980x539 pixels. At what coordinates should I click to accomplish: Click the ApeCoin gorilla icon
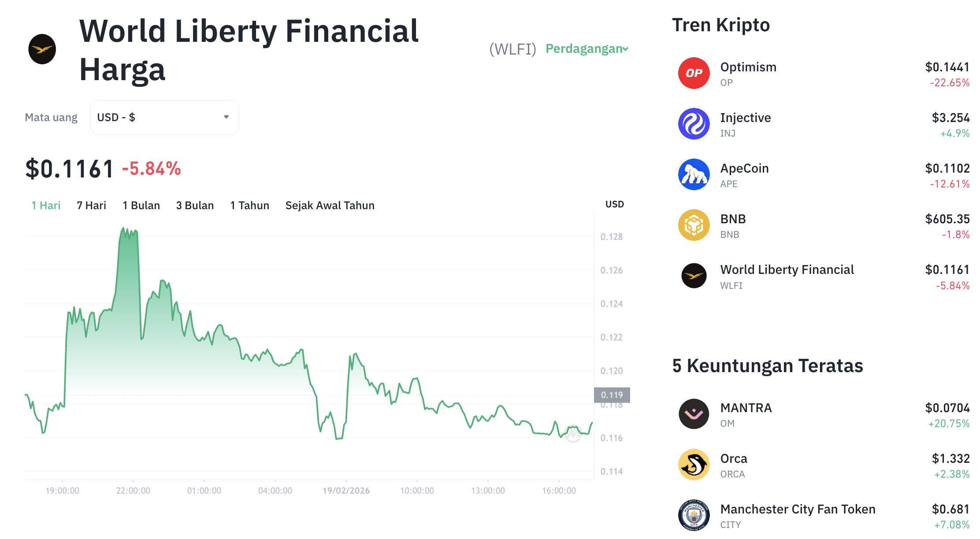[694, 174]
